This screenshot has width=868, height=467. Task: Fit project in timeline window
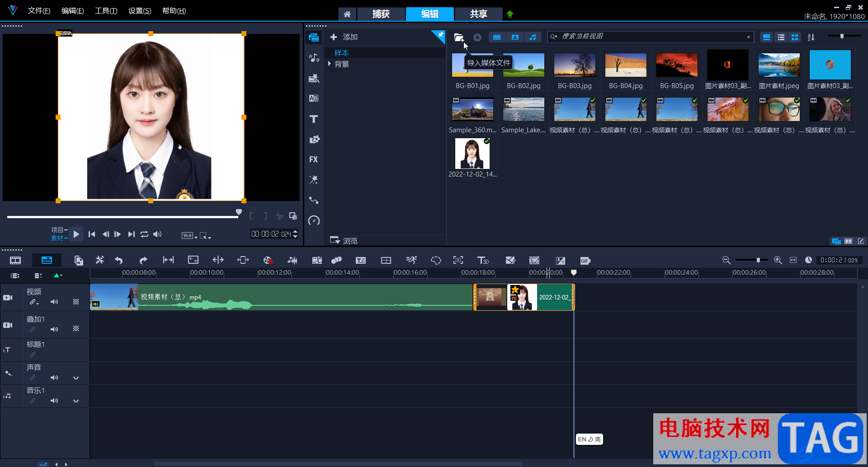click(x=793, y=260)
